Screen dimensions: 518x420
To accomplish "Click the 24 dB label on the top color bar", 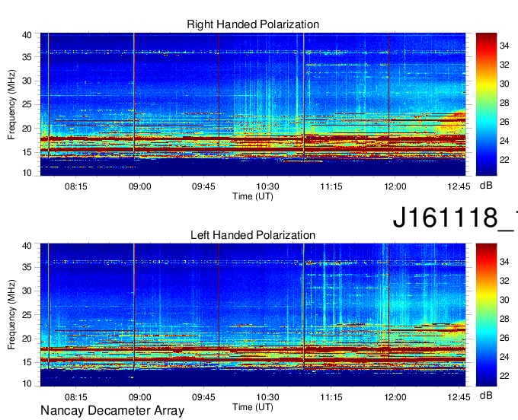I will [x=504, y=141].
